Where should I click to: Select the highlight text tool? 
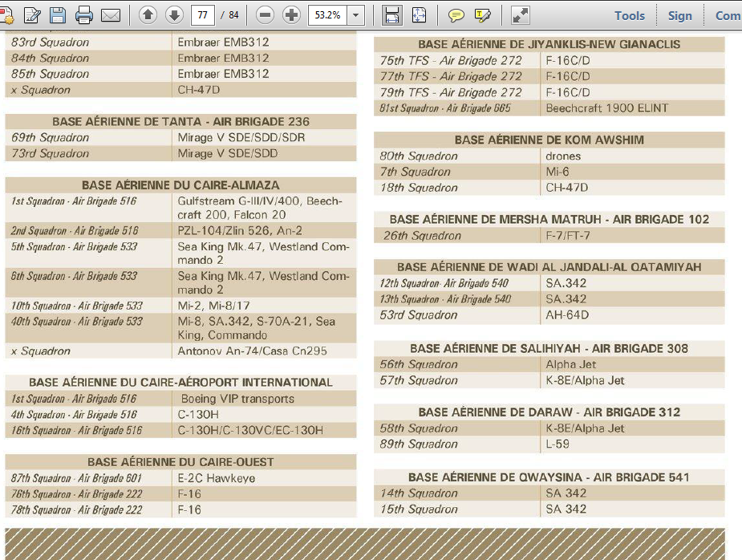point(483,15)
